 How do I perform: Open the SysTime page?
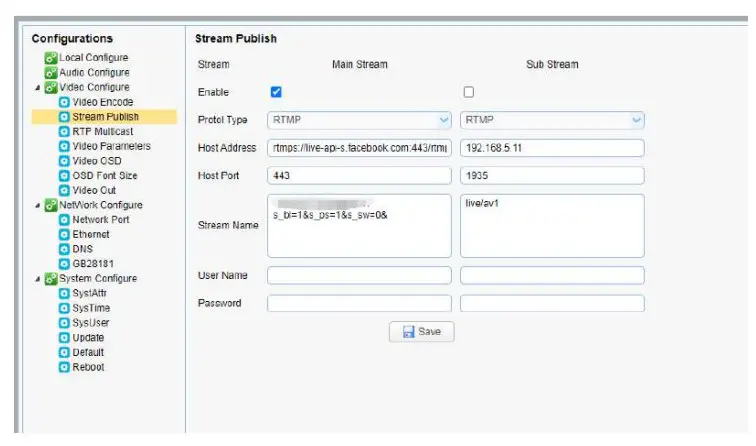point(91,308)
